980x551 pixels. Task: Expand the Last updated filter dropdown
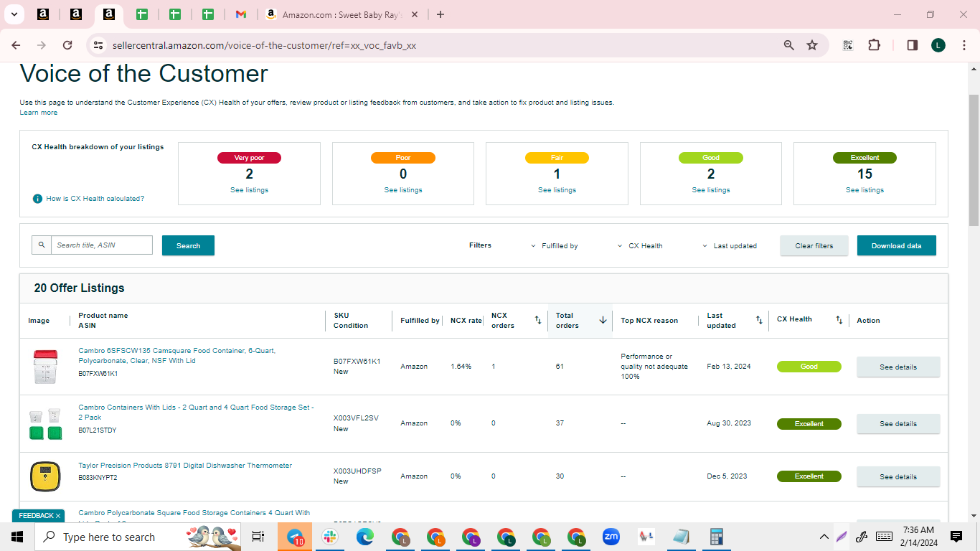click(730, 246)
